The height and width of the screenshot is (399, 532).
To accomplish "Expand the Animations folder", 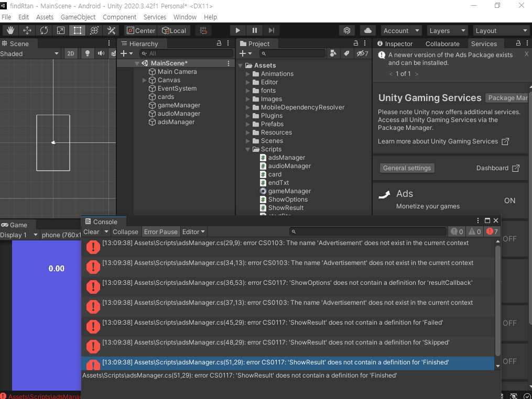I will coord(248,74).
